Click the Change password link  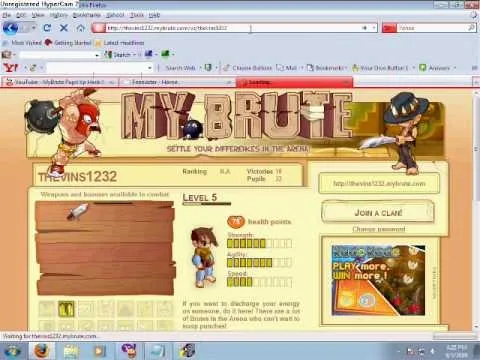coord(379,229)
